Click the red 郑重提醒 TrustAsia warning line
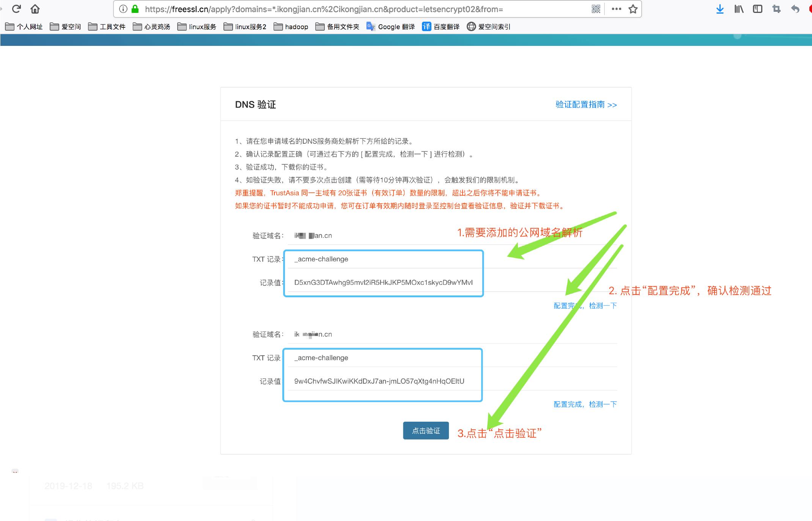The width and height of the screenshot is (812, 521). click(x=388, y=193)
